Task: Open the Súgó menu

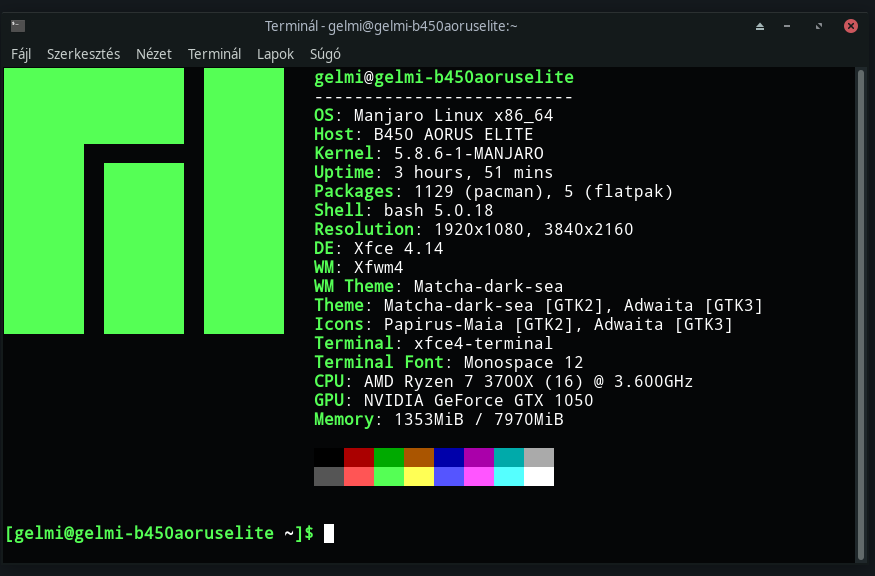Action: (x=325, y=54)
